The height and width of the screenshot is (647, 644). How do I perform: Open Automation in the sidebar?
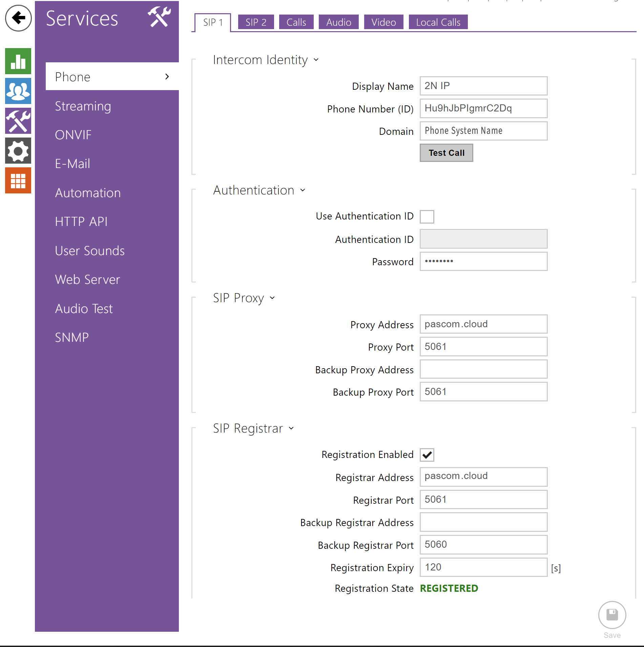coord(88,193)
